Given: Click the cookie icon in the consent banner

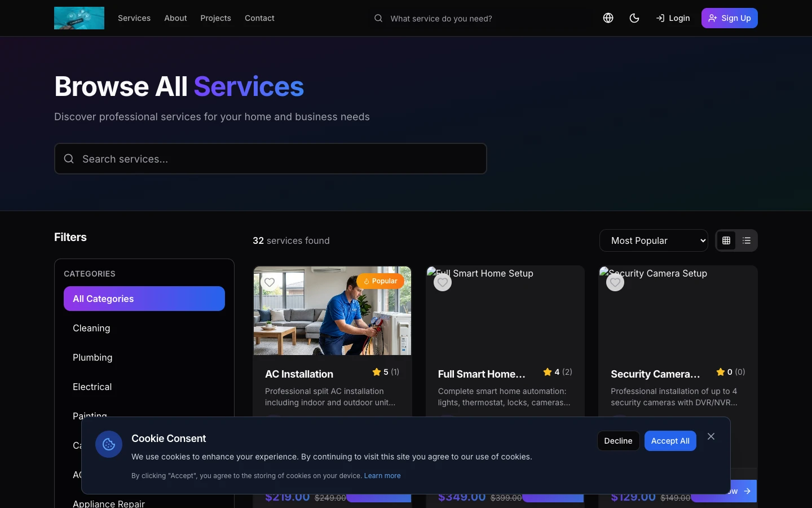Looking at the screenshot, I should pyautogui.click(x=108, y=444).
